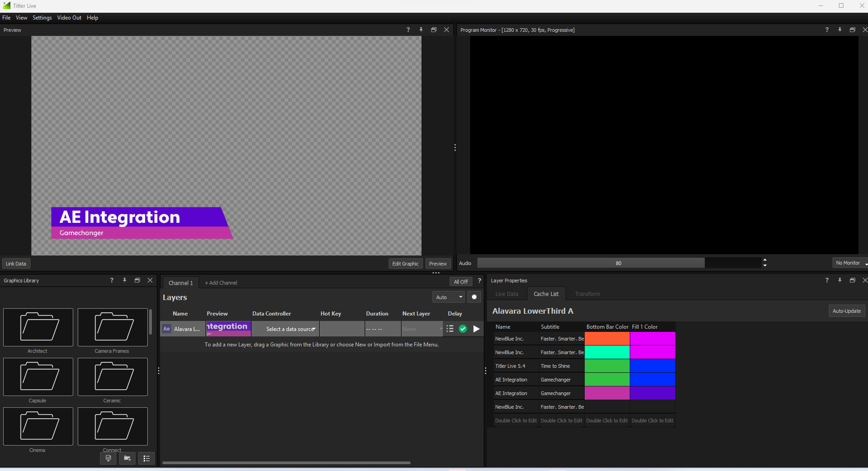Click the import graphic icon in Graphics Library
The width and height of the screenshot is (868, 471).
tap(108, 458)
